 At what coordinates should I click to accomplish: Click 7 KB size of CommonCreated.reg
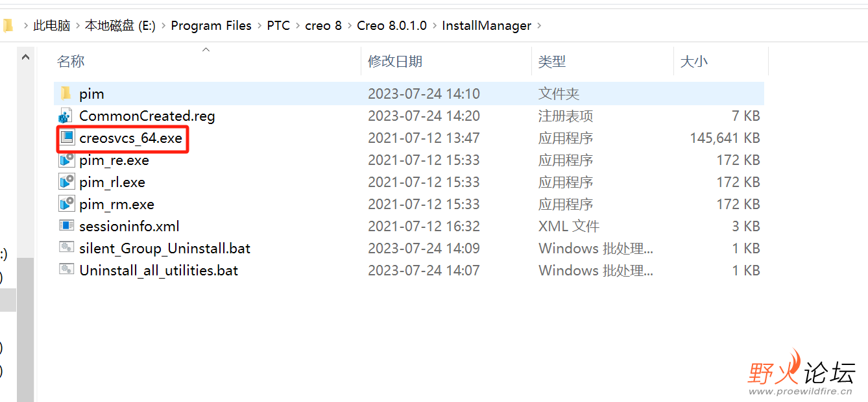point(746,116)
